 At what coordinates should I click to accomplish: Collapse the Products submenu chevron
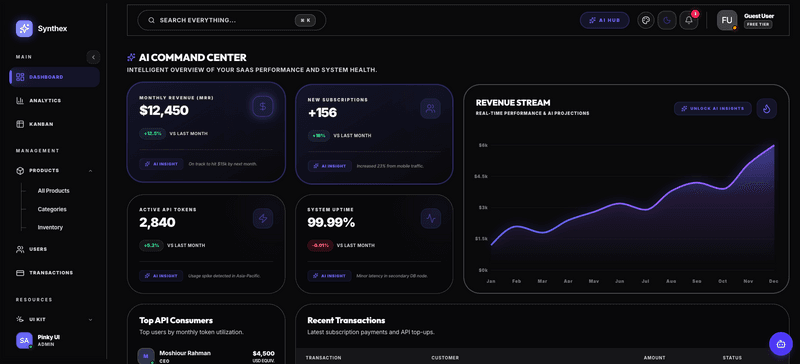[90, 171]
